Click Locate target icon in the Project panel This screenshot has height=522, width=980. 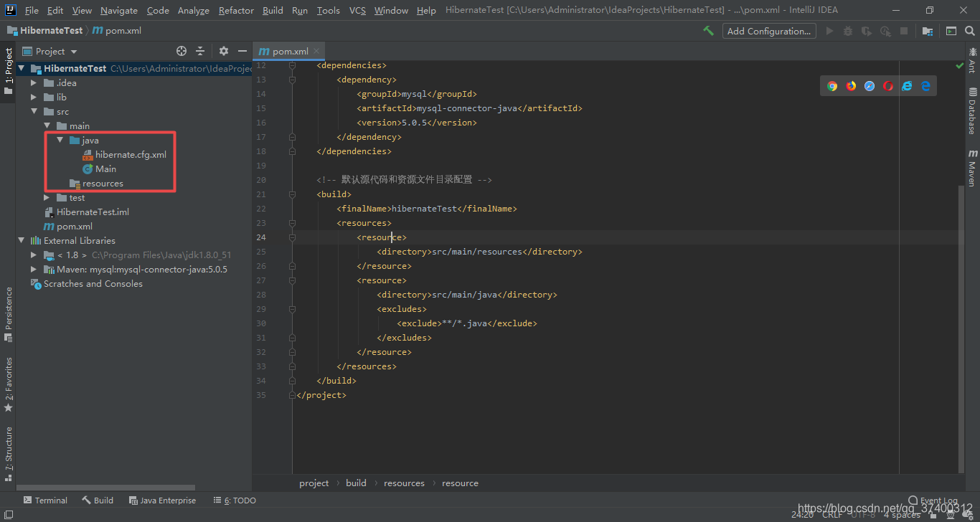point(182,51)
